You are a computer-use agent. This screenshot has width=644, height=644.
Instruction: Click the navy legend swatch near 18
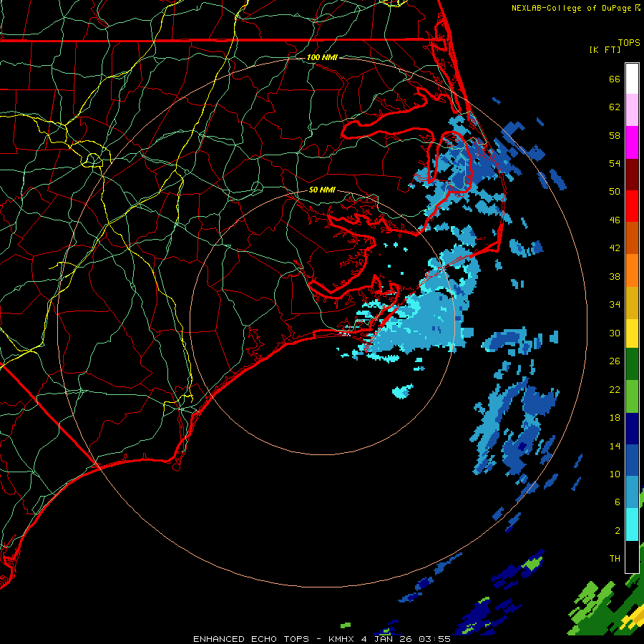pyautogui.click(x=632, y=429)
